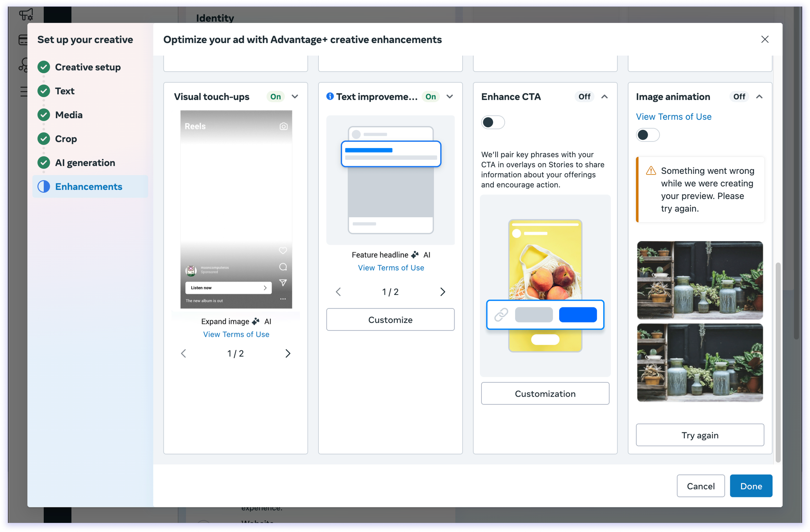Viewport: 810px width, 532px height.
Task: Open the All tools hamburger icon
Action: point(23,91)
